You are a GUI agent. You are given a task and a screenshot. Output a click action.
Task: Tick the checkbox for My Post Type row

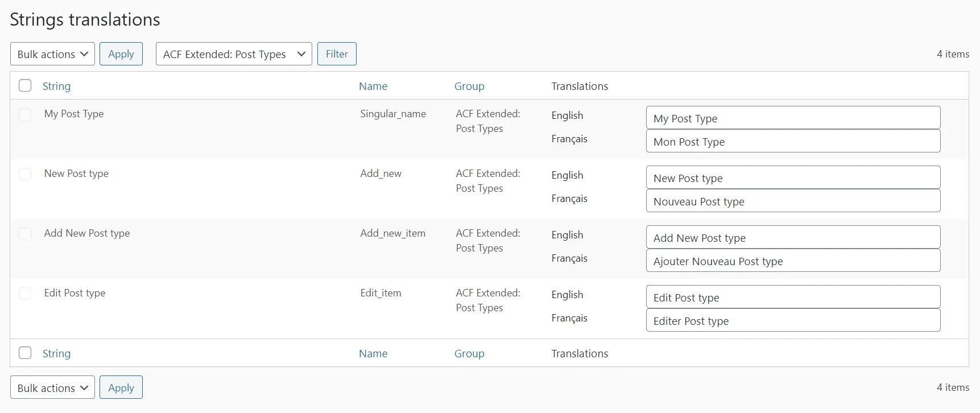25,114
